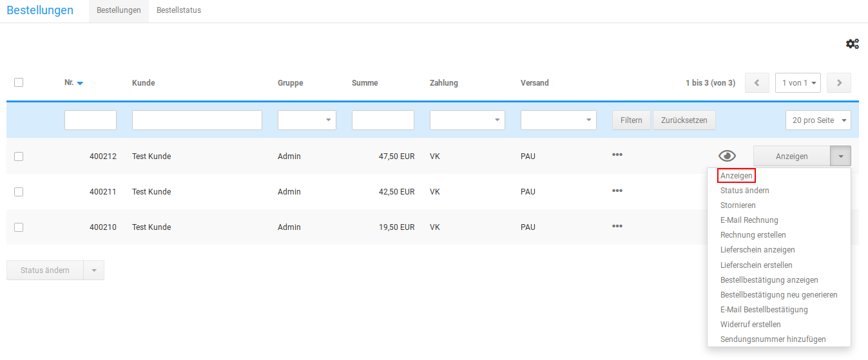
Task: Choose Stornieren from the dropdown menu
Action: [x=738, y=205]
